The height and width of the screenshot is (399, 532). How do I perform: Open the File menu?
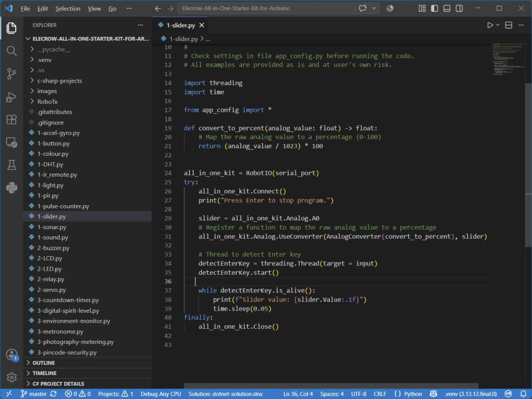(x=25, y=8)
